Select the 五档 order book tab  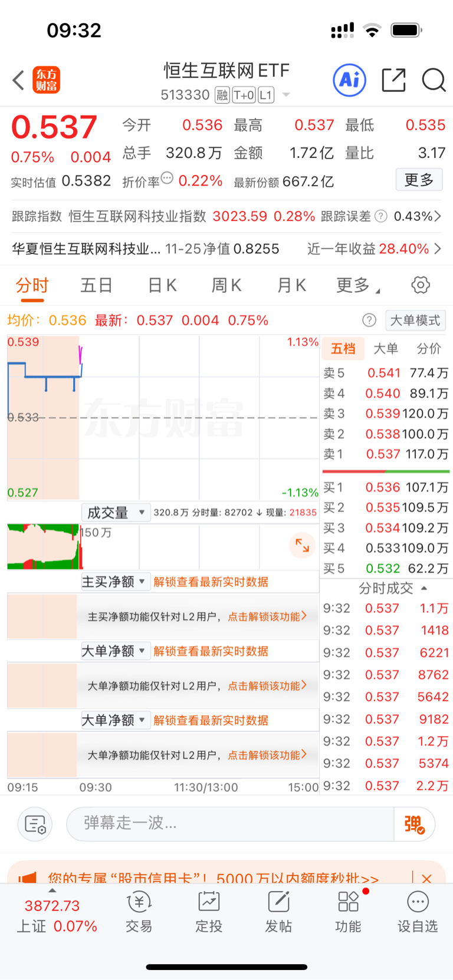[343, 349]
